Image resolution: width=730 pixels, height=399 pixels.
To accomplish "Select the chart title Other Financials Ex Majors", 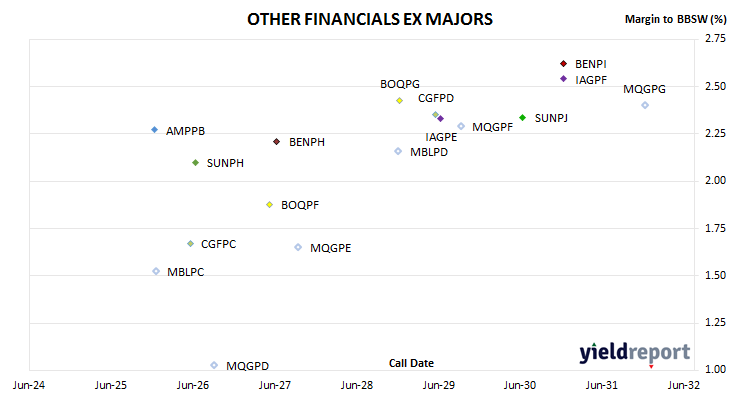I will (370, 19).
